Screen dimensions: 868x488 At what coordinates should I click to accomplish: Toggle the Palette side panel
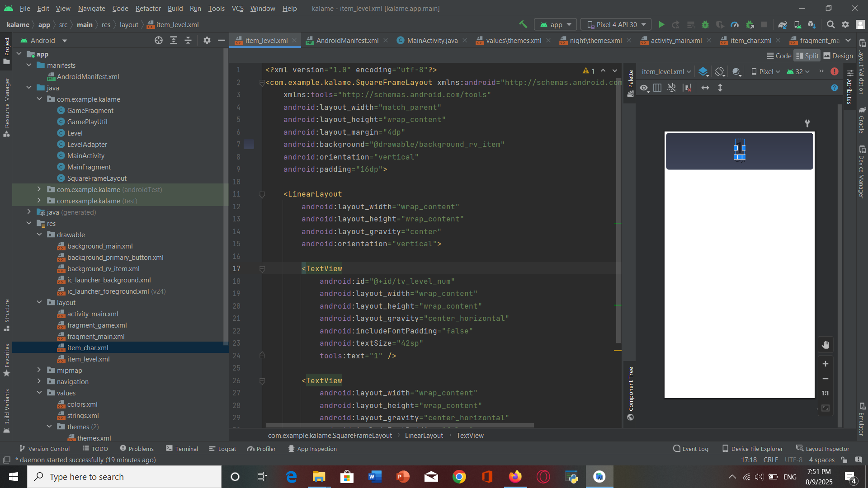(631, 84)
